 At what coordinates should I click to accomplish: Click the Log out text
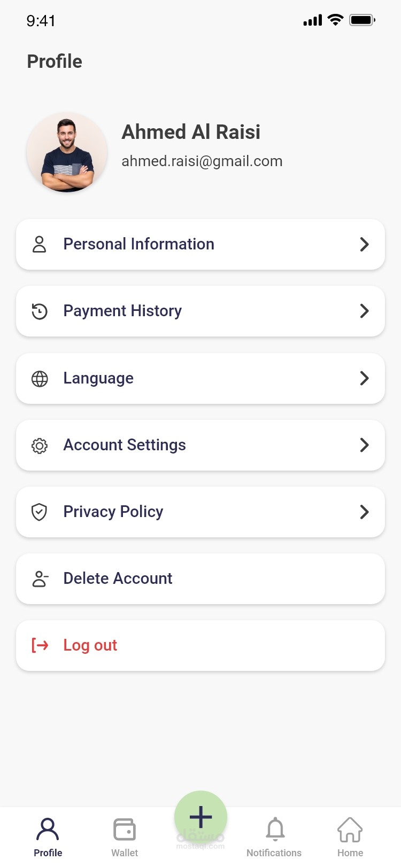(90, 645)
